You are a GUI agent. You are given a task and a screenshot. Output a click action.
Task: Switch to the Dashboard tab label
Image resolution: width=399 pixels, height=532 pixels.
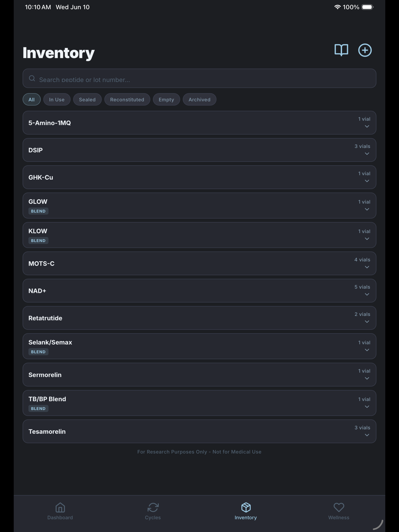click(x=60, y=517)
